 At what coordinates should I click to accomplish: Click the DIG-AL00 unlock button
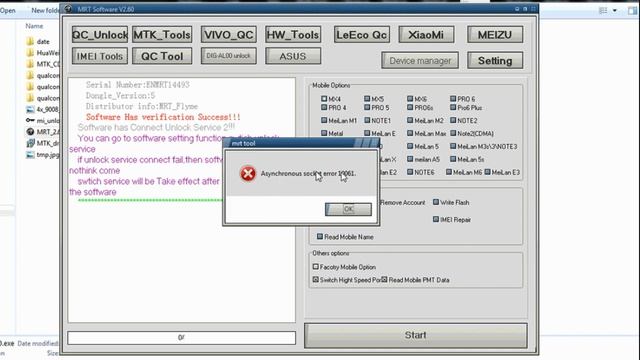point(229,56)
